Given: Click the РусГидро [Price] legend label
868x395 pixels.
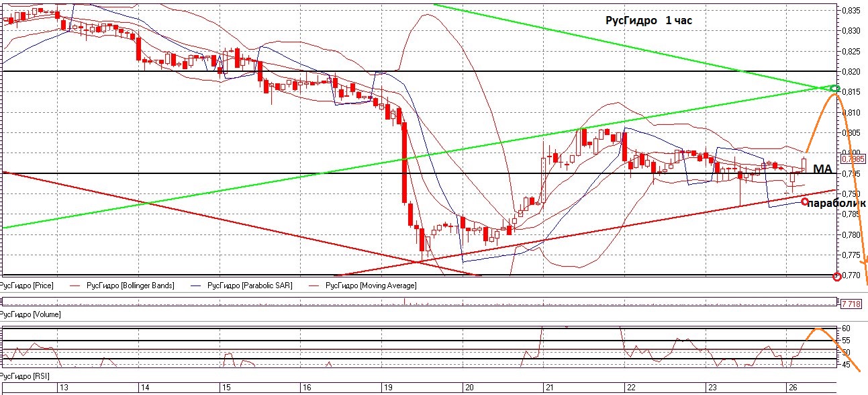Looking at the screenshot, I should tap(26, 286).
